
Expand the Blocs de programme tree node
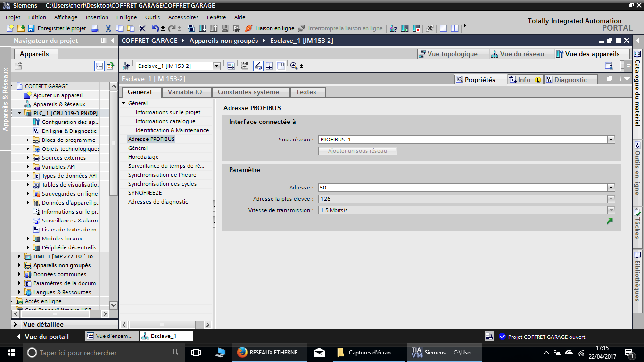28,140
